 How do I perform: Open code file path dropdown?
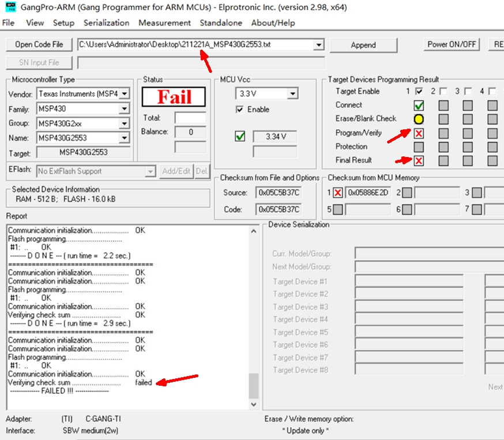coord(318,44)
